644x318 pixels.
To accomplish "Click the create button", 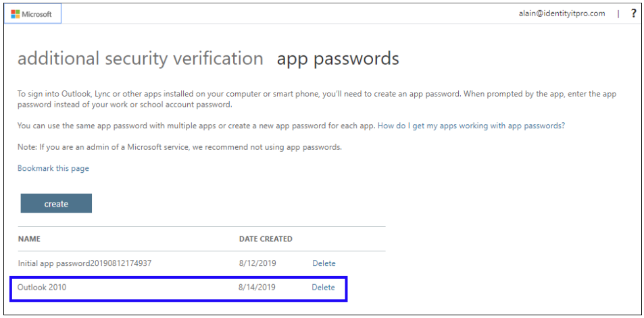I will pos(56,203).
